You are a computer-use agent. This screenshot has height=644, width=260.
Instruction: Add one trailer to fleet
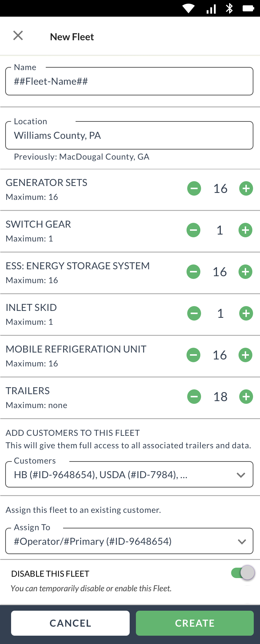(246, 397)
